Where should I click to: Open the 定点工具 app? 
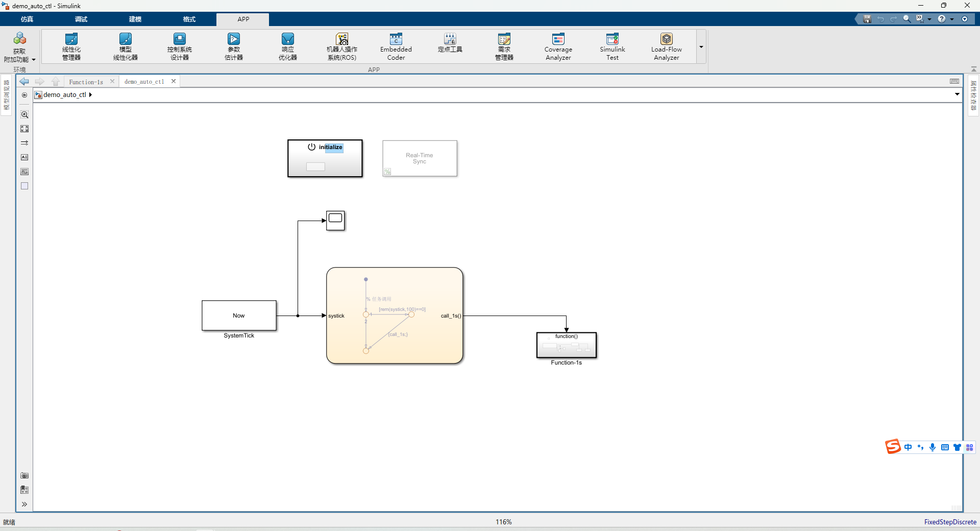(450, 43)
